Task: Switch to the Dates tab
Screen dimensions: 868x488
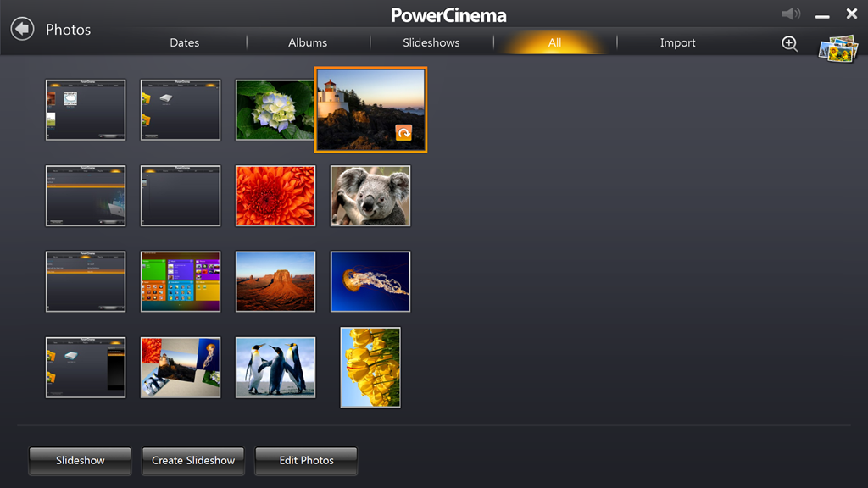Action: tap(185, 42)
